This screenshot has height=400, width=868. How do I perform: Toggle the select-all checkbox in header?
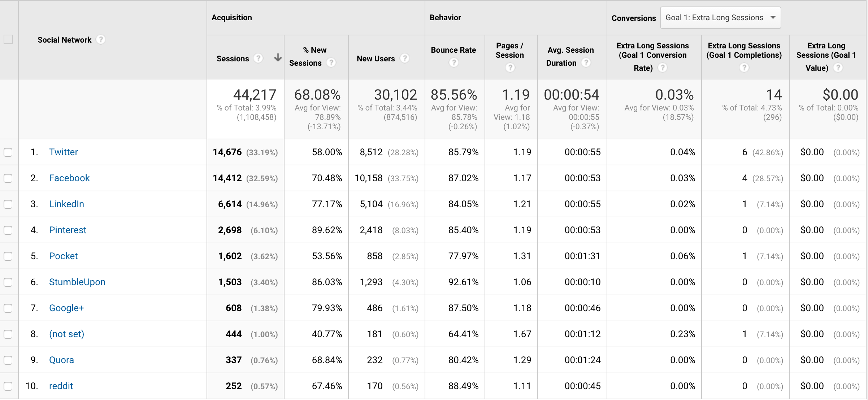(x=8, y=40)
